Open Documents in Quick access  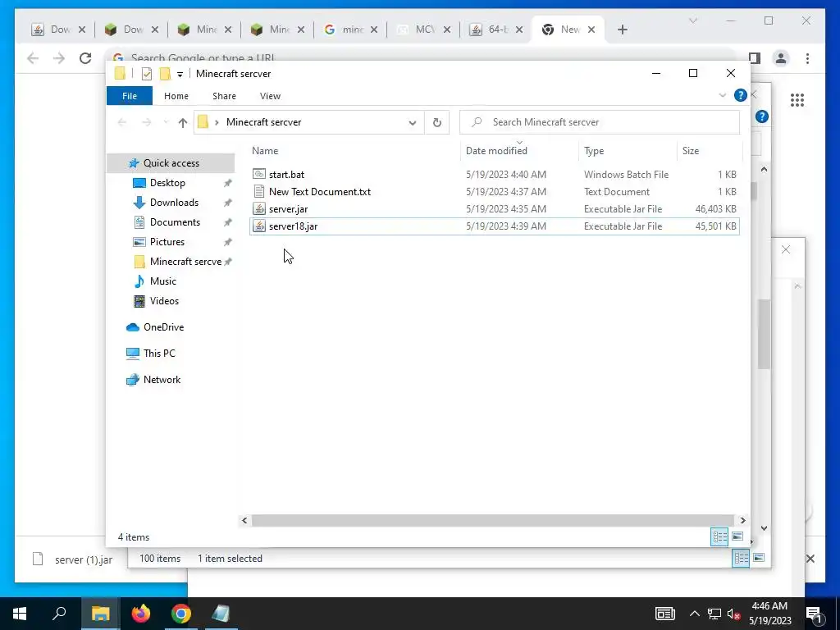pyautogui.click(x=175, y=222)
